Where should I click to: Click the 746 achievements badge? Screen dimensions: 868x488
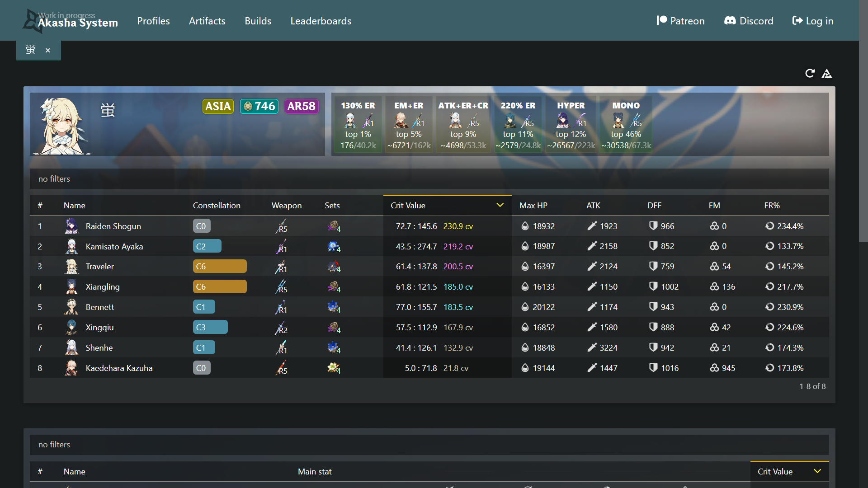259,106
